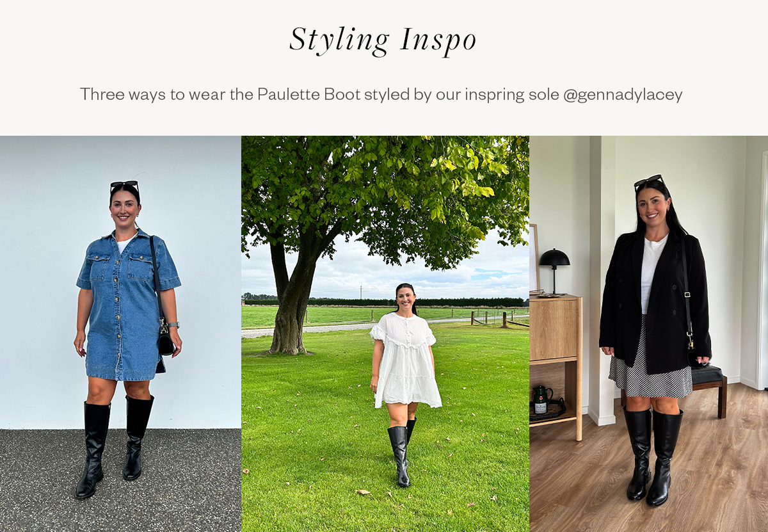Click the wooden cabinet beside the blazer outfit
The height and width of the screenshot is (532, 768).
(x=556, y=366)
